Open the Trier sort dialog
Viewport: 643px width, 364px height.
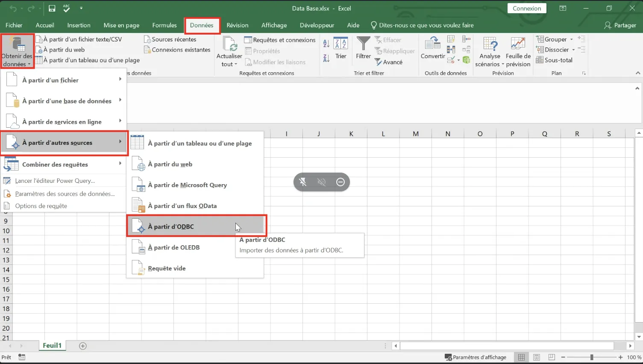pos(341,48)
